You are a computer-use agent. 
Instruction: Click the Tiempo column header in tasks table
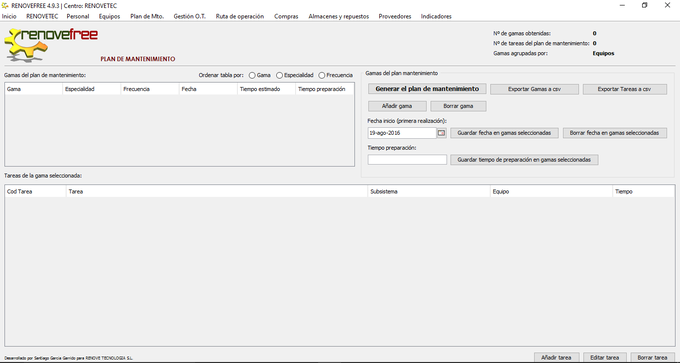pos(643,191)
